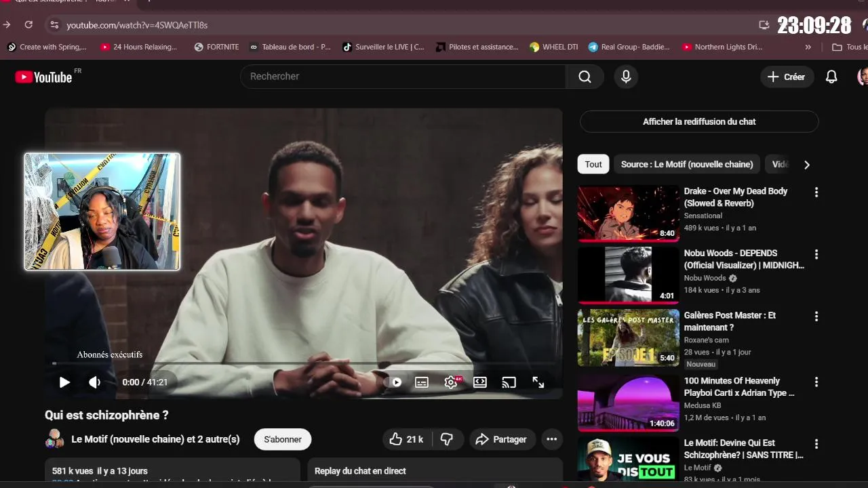
Task: Open options for Le Motif Devine Qui video
Action: point(816,444)
